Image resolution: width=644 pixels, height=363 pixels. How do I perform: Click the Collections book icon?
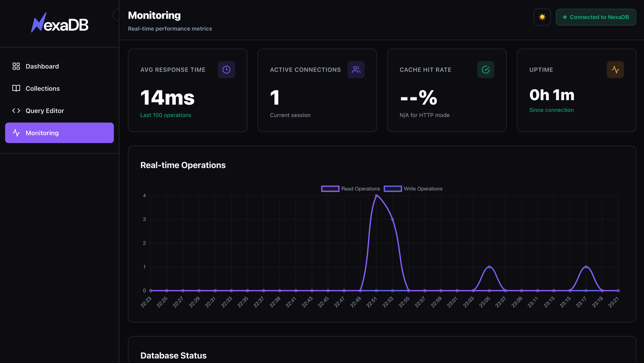pyautogui.click(x=16, y=88)
